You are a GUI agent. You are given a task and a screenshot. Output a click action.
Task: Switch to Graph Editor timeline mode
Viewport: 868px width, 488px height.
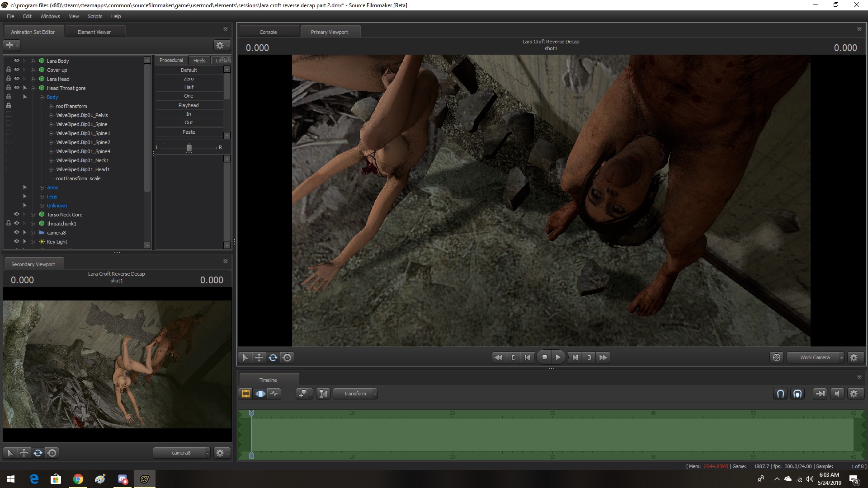coord(274,394)
